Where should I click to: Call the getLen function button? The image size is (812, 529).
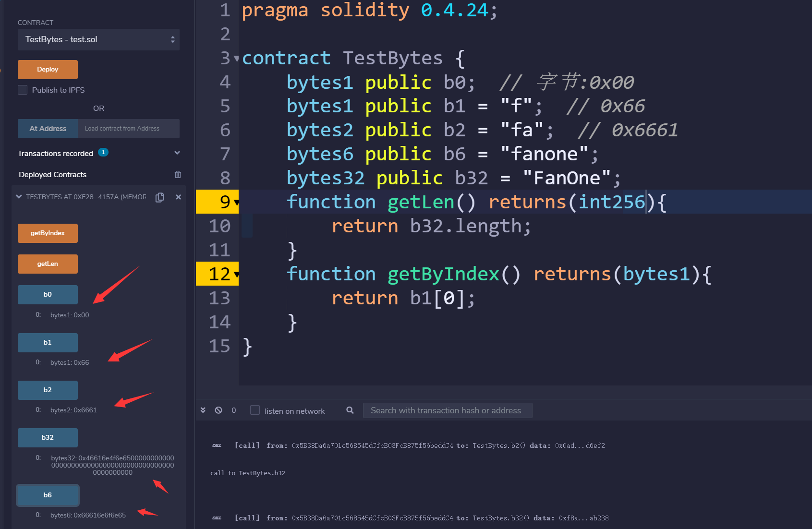point(48,264)
